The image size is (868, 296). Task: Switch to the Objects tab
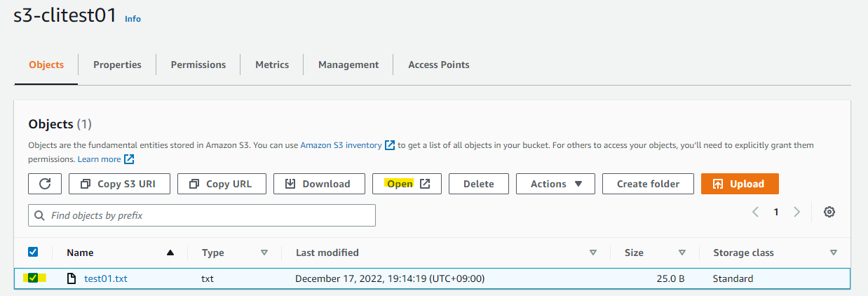(46, 65)
